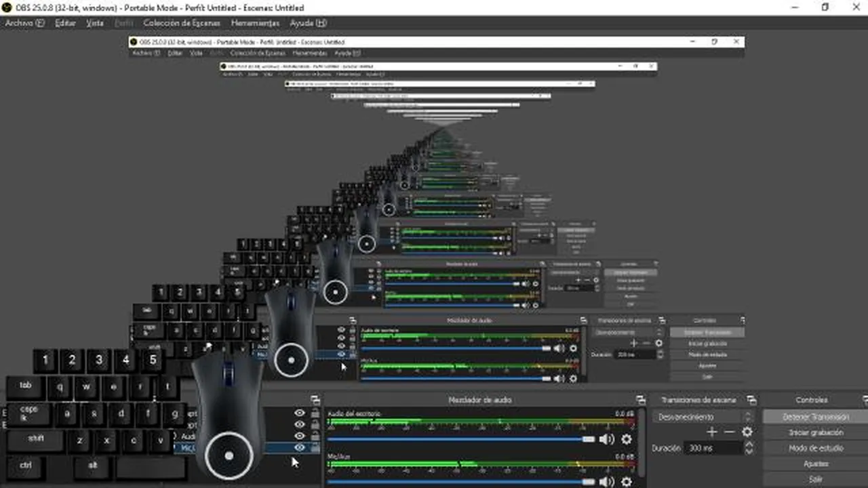Open the Desvanecimiento transition dropdown
This screenshot has height=488, width=868.
coord(704,417)
